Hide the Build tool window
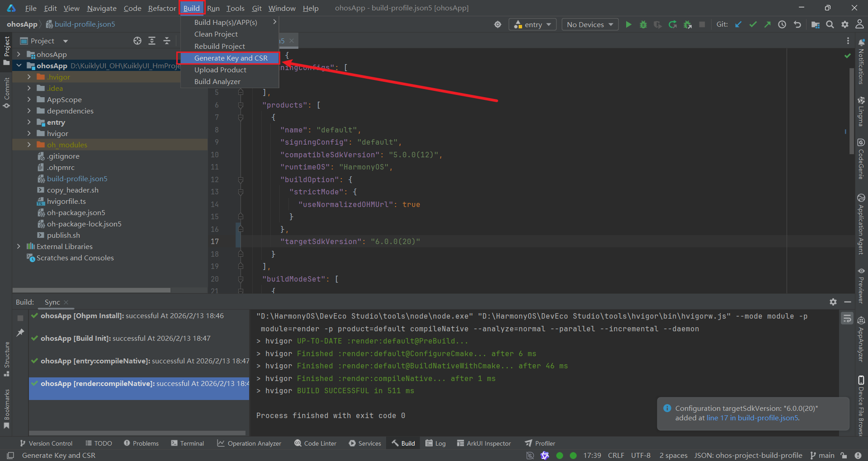This screenshot has height=461, width=868. [x=848, y=302]
